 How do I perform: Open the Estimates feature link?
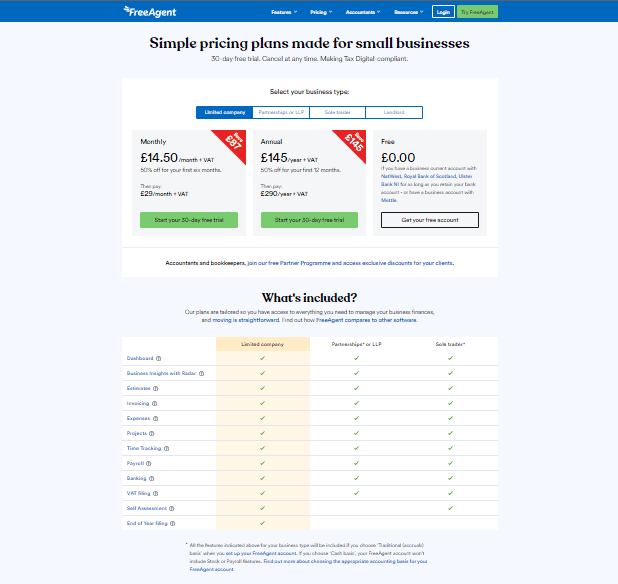tap(138, 388)
